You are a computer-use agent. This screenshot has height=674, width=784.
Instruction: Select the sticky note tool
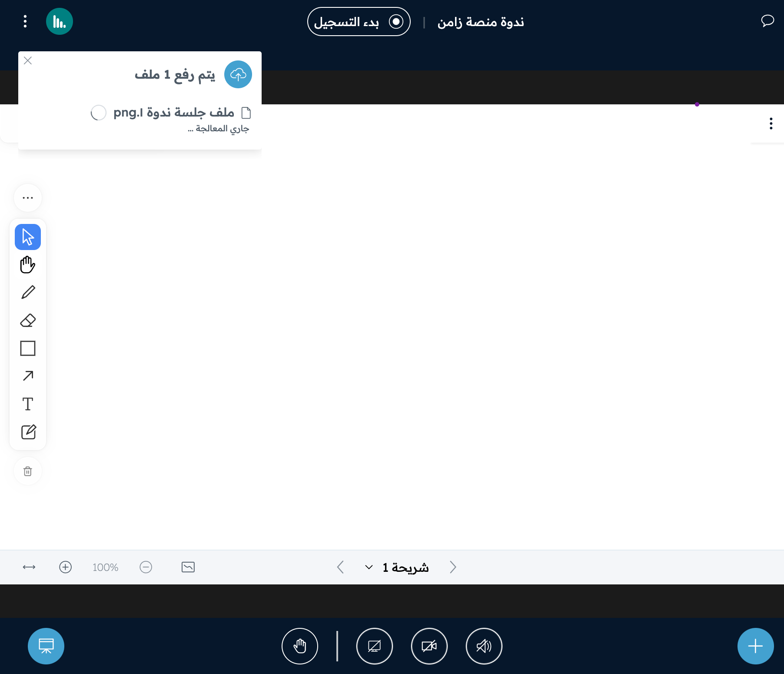(28, 432)
